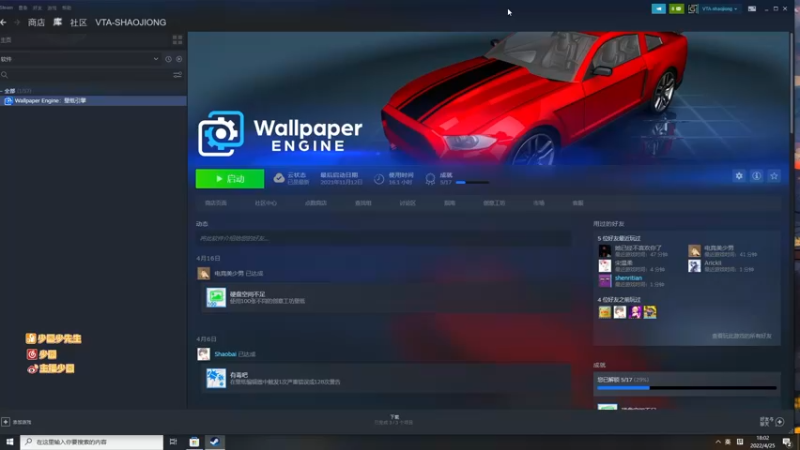
Task: Open the 创意工坊 workshop link
Action: (x=494, y=203)
